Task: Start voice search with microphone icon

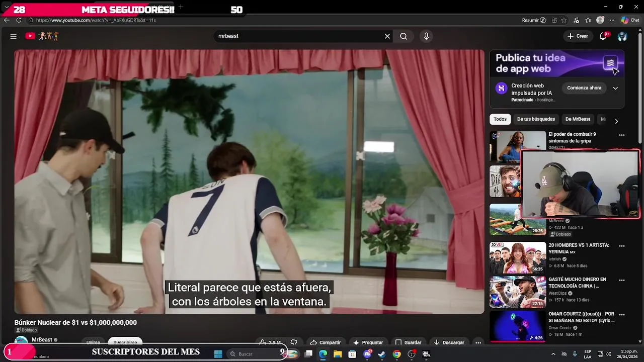Action: 426,36
